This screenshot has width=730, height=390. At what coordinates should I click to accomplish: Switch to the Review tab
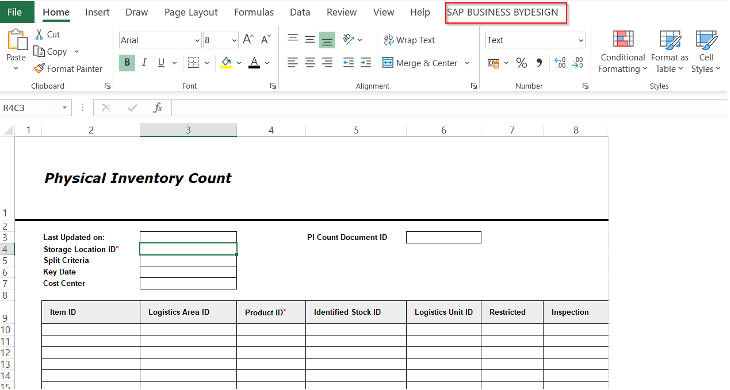[341, 12]
